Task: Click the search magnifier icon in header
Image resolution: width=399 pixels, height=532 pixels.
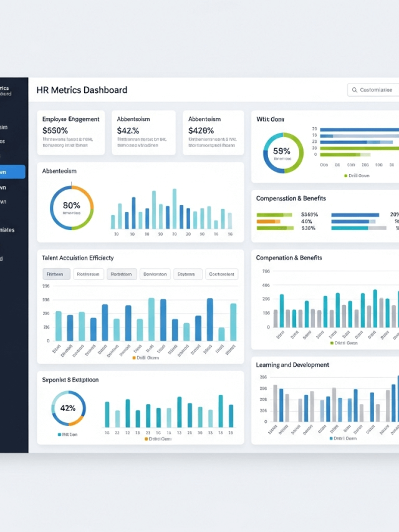Action: (354, 90)
